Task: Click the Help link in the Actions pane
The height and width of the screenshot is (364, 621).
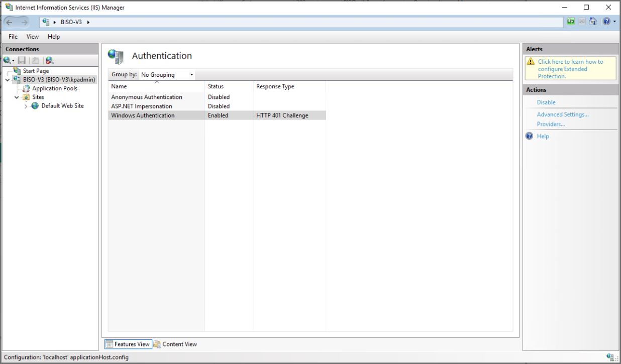Action: tap(543, 136)
